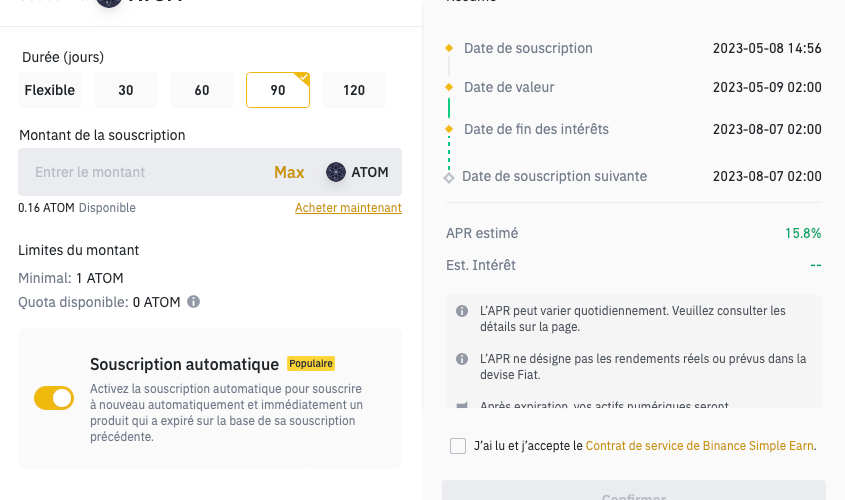Click info icon beside Fiat returns notice
Viewport: 845px width, 500px height.
click(x=462, y=358)
